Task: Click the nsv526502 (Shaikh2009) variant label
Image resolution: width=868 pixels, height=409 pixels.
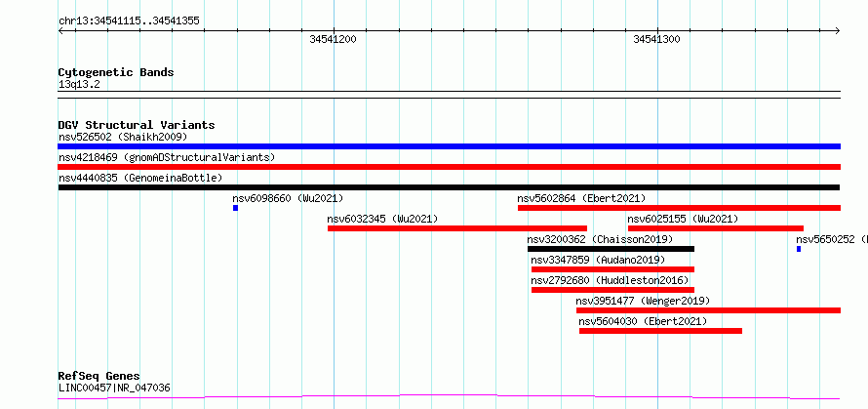Action: click(123, 137)
